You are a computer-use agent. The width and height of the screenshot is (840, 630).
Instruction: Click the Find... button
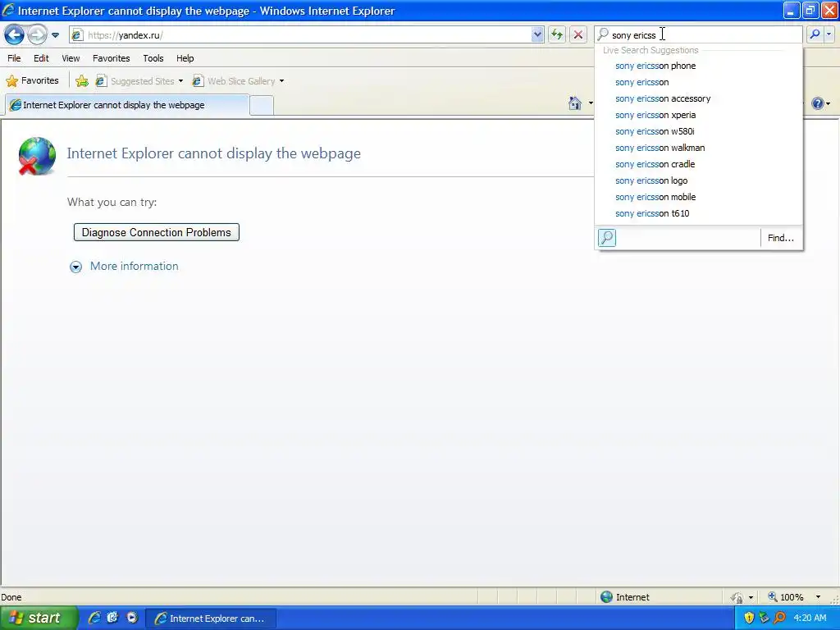coord(781,238)
